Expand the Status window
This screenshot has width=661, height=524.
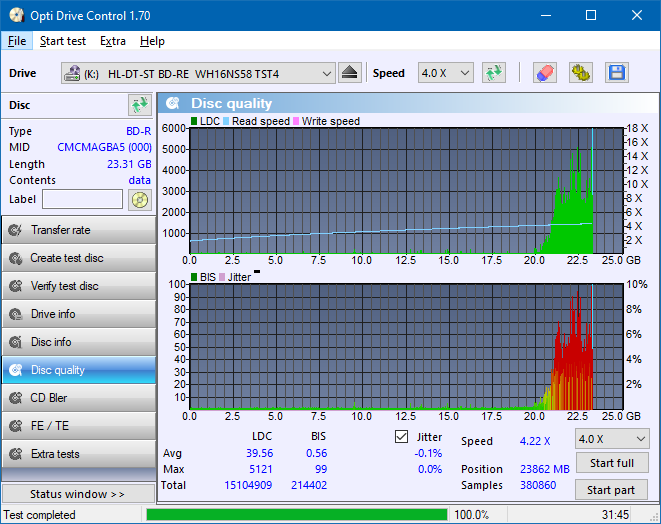(x=79, y=494)
